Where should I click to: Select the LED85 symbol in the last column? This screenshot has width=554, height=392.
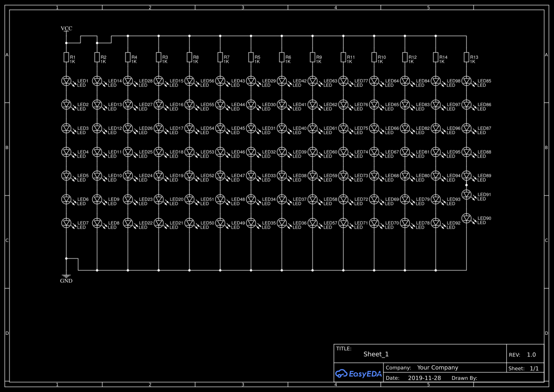point(467,80)
